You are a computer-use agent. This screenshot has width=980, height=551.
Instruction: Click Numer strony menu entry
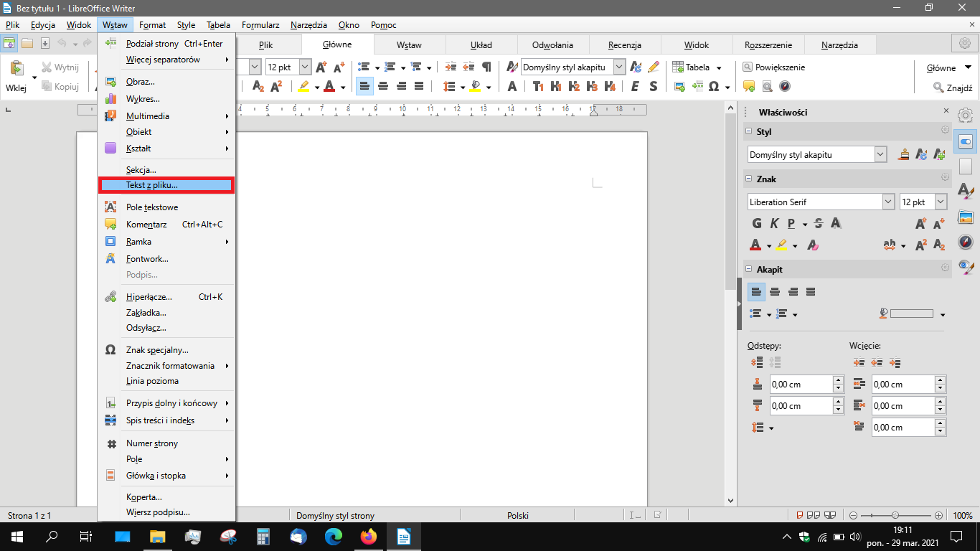click(166, 443)
